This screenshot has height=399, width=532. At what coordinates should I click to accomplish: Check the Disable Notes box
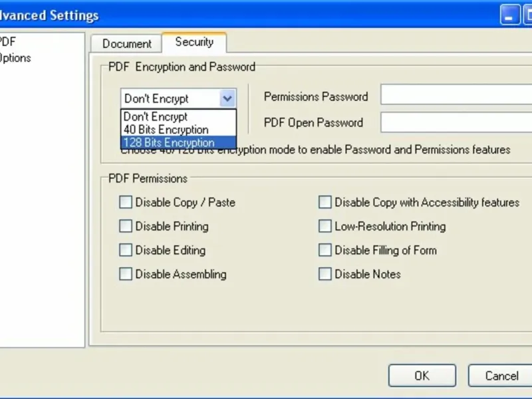325,274
